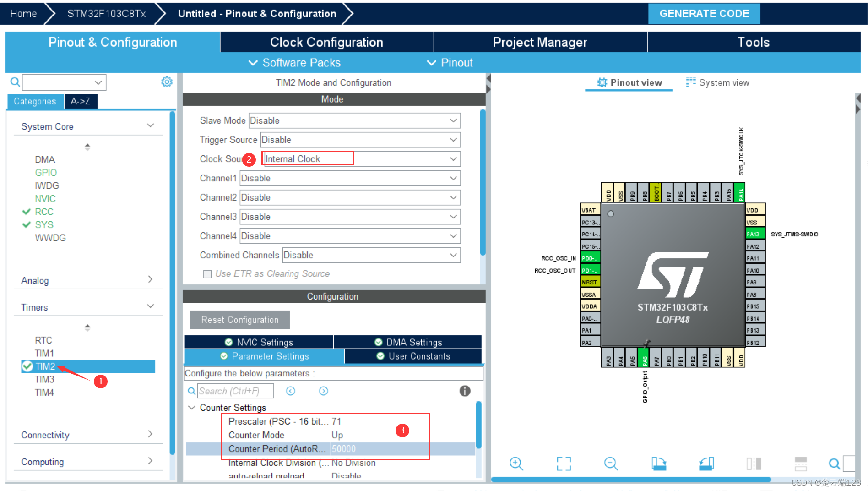The height and width of the screenshot is (491, 868).
Task: Go to next parameter search result
Action: point(323,391)
